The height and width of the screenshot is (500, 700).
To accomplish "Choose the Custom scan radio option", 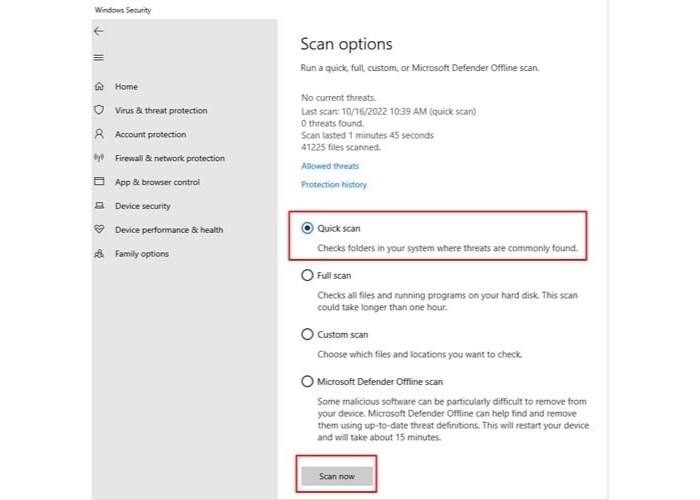I will pos(307,335).
